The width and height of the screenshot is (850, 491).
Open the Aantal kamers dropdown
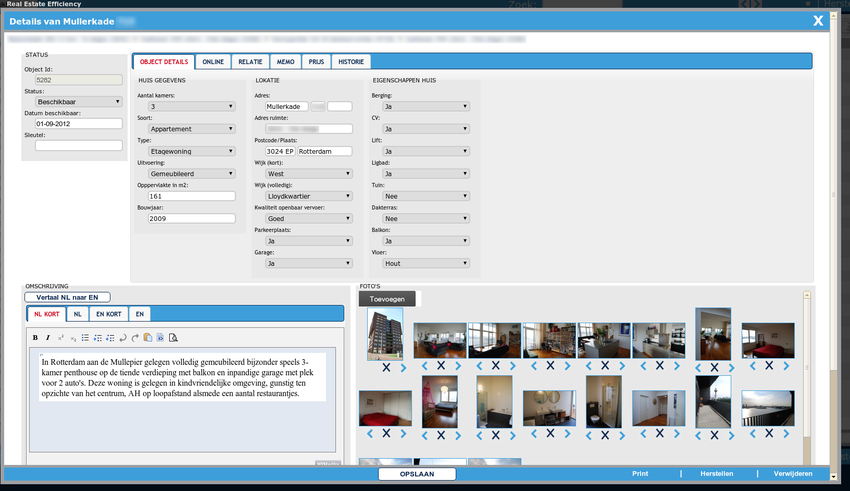(191, 106)
